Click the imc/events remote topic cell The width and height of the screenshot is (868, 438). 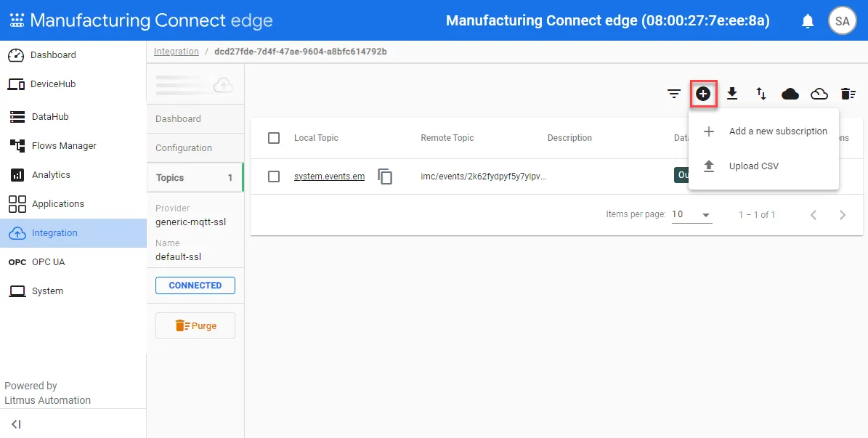[483, 177]
